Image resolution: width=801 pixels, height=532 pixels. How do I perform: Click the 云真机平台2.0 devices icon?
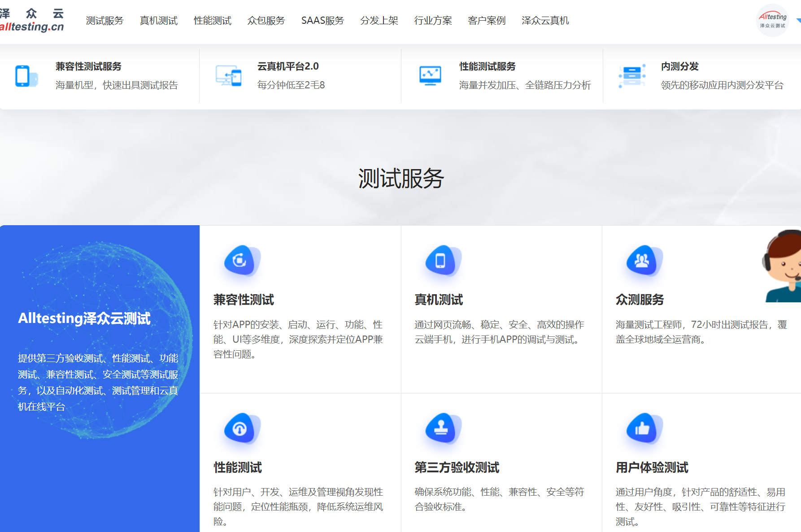(x=228, y=76)
